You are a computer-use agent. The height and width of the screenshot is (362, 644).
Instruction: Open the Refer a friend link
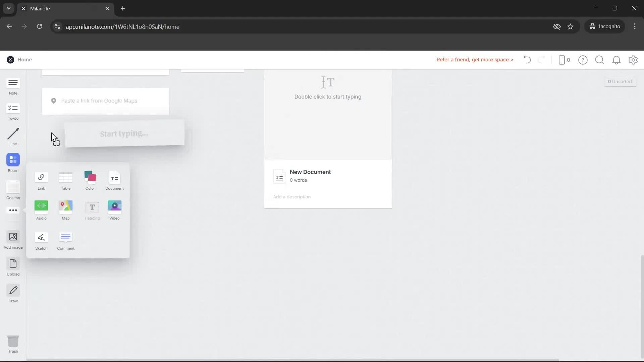(475, 60)
